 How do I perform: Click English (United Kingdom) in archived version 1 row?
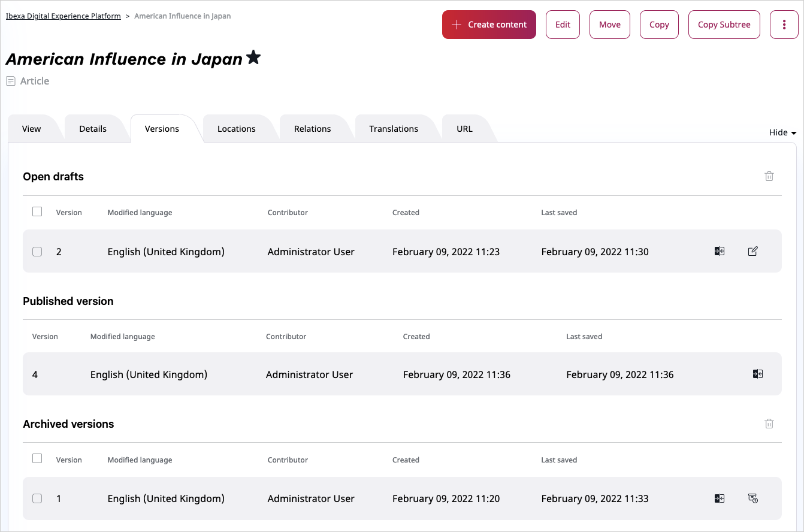click(x=166, y=498)
